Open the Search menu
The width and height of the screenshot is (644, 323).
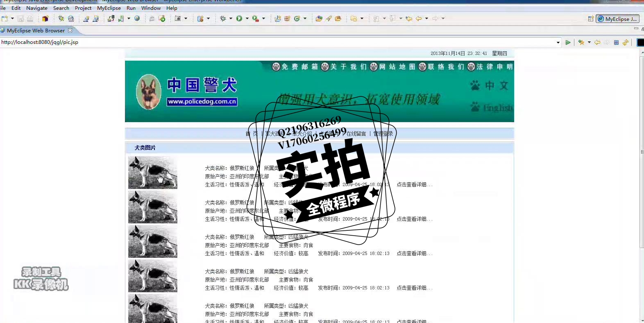[61, 8]
